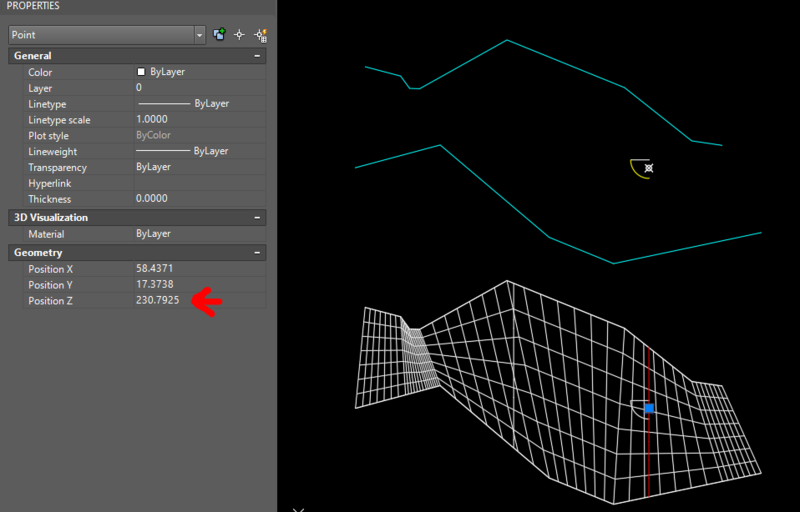Toggle the PICKADD system variable icon
Image resolution: width=800 pixels, height=512 pixels.
219,34
